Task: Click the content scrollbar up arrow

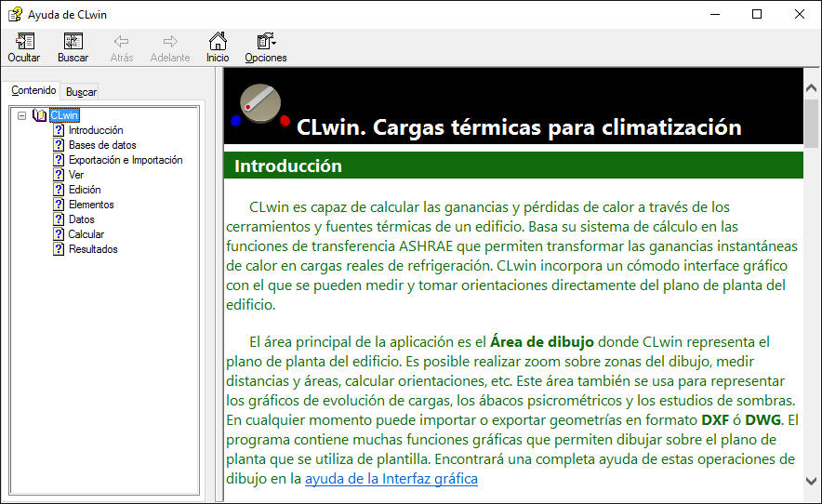Action: pyautogui.click(x=811, y=87)
